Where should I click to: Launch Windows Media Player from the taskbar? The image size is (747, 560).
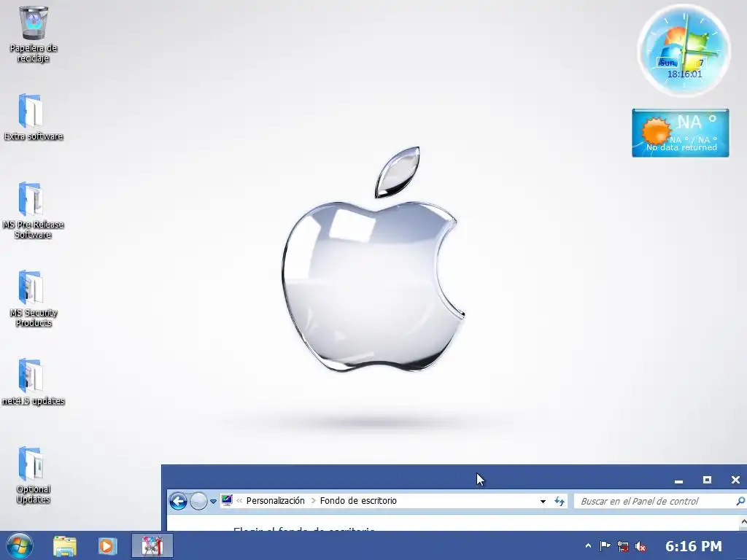click(x=108, y=545)
